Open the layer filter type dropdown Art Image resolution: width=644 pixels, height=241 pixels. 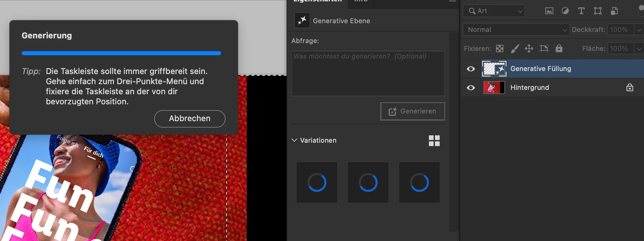494,11
